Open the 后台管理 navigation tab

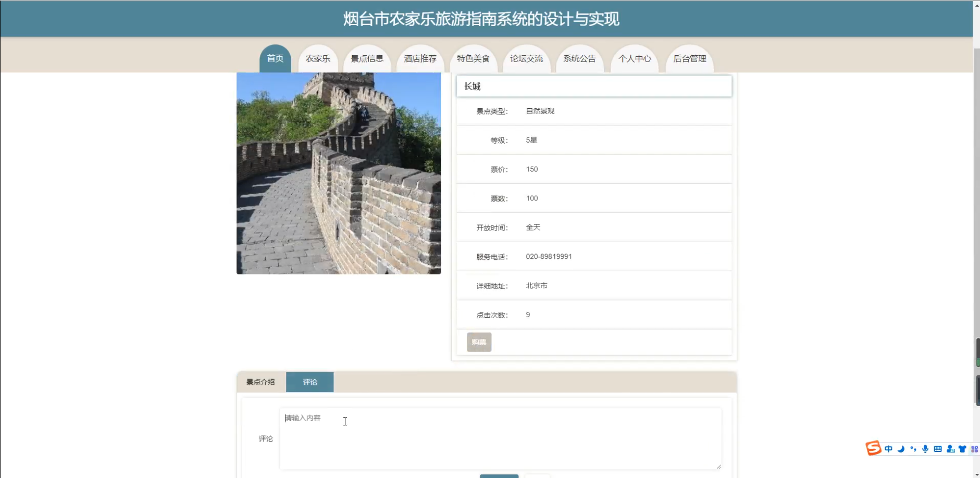pos(690,58)
